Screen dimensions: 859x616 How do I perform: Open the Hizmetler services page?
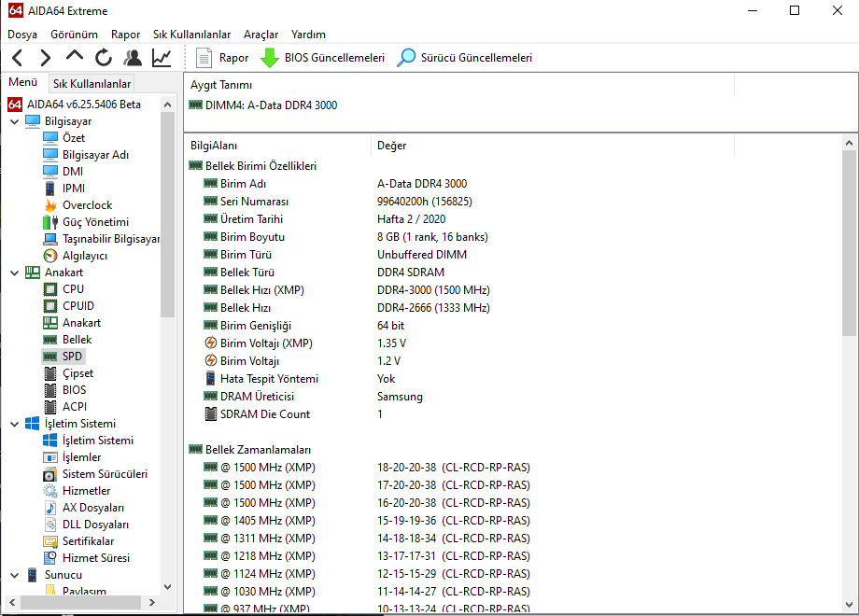point(77,491)
